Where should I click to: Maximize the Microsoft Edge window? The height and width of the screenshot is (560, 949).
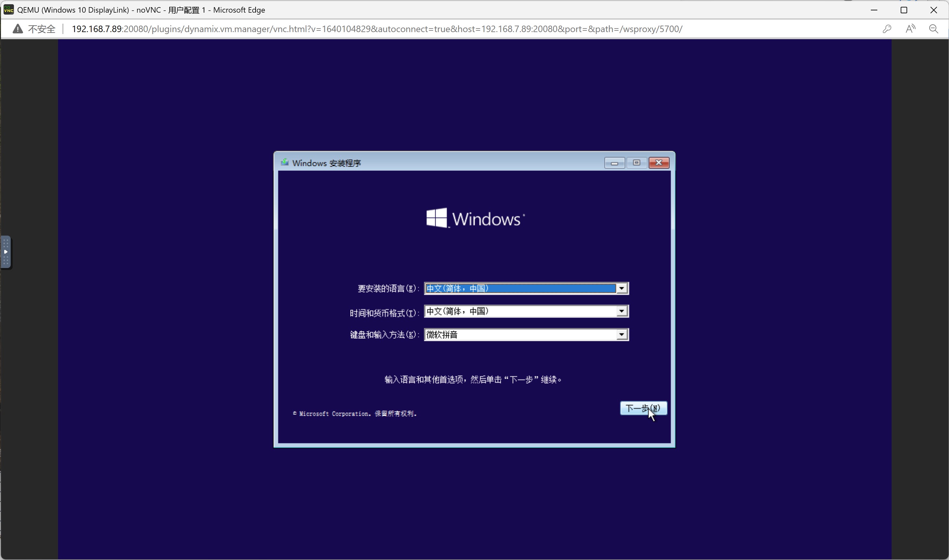(904, 10)
